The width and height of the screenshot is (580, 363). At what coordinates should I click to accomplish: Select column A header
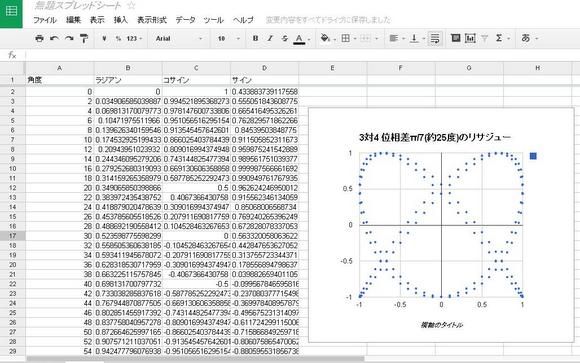pyautogui.click(x=59, y=68)
